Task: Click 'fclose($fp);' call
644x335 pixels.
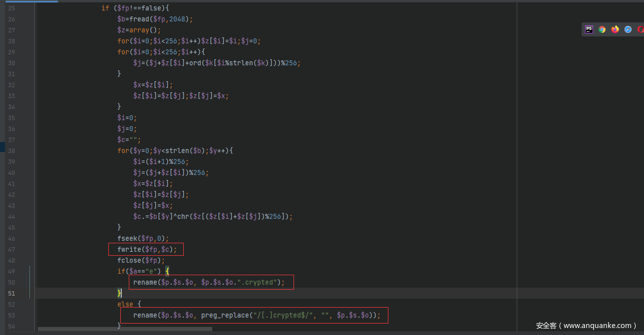Action: [x=141, y=260]
